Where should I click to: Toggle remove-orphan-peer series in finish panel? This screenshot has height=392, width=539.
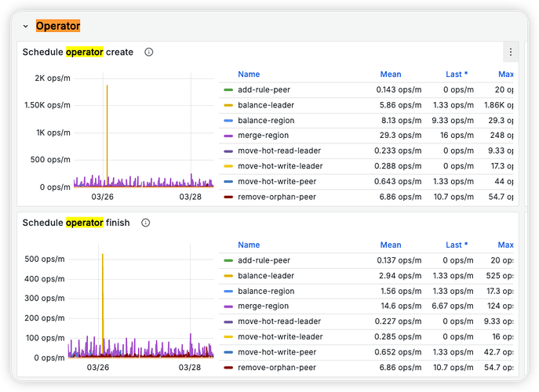tap(277, 368)
